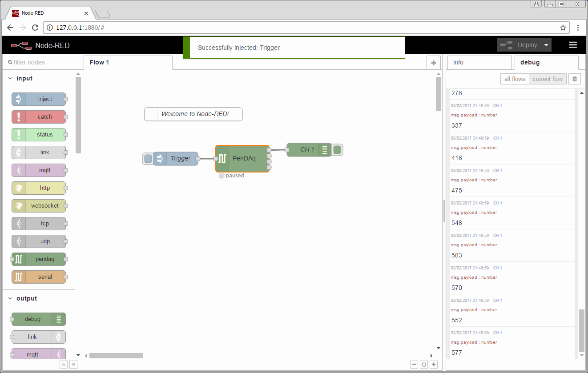Viewport: 588px width, 373px height.
Task: Focus the filter nodes search field
Action: 42,63
